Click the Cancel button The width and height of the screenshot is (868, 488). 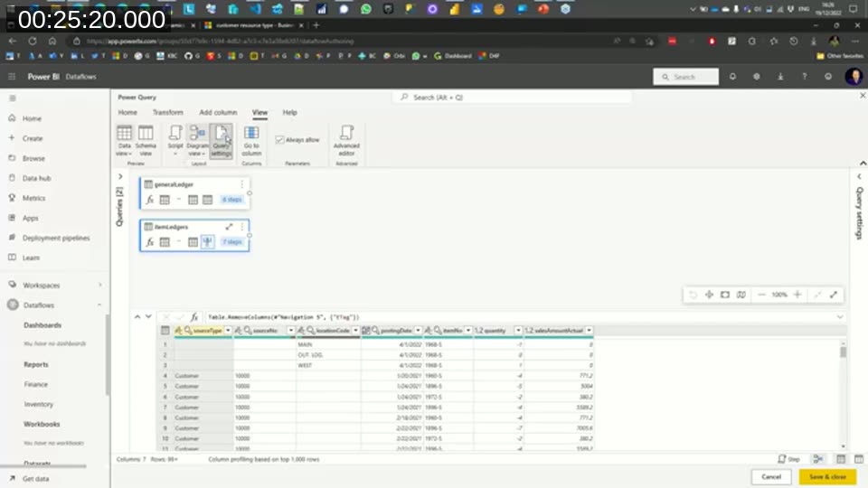coord(771,477)
